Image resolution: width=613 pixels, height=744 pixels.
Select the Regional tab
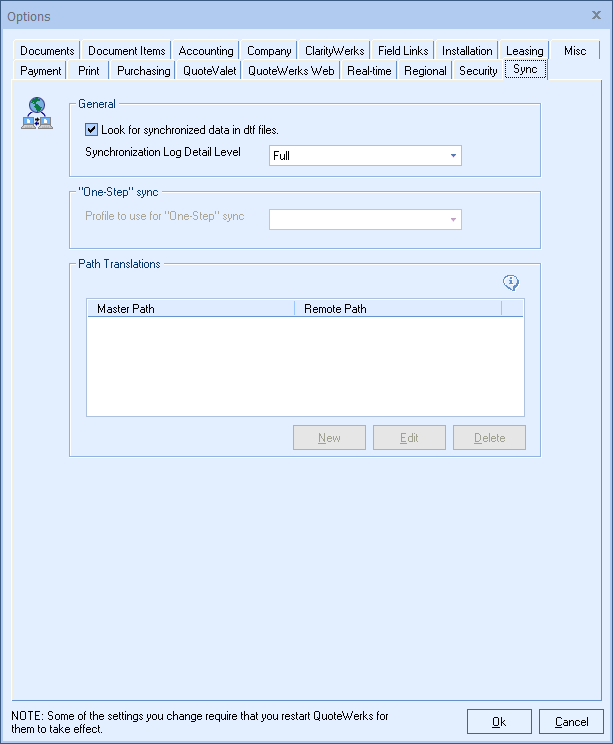(425, 71)
